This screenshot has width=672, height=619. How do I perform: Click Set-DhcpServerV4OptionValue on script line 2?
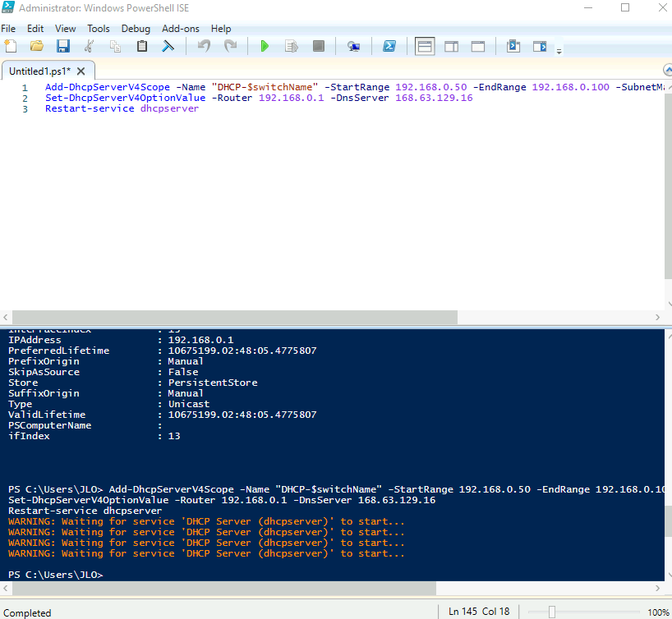point(125,98)
